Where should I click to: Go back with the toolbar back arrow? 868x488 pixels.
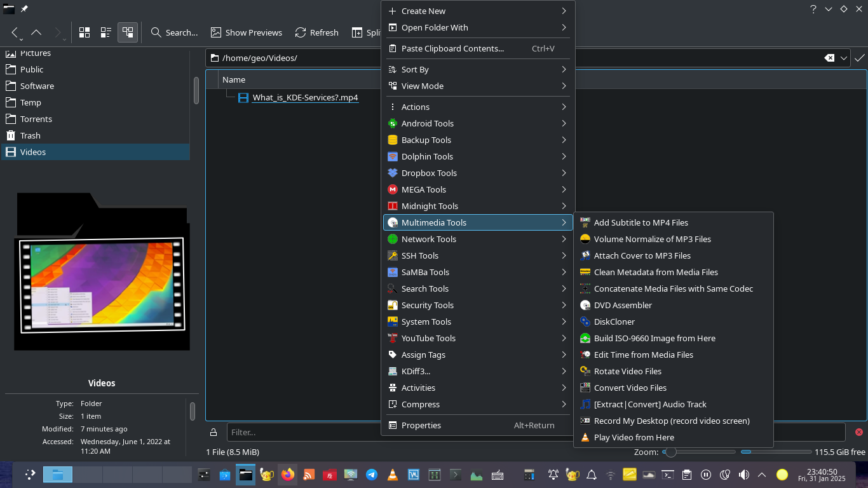pyautogui.click(x=15, y=32)
